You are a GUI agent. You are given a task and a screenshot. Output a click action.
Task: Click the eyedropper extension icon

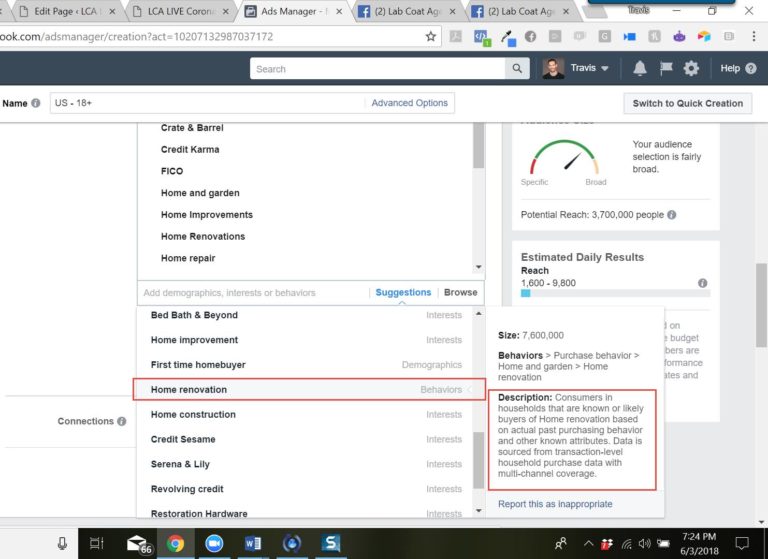pyautogui.click(x=508, y=37)
